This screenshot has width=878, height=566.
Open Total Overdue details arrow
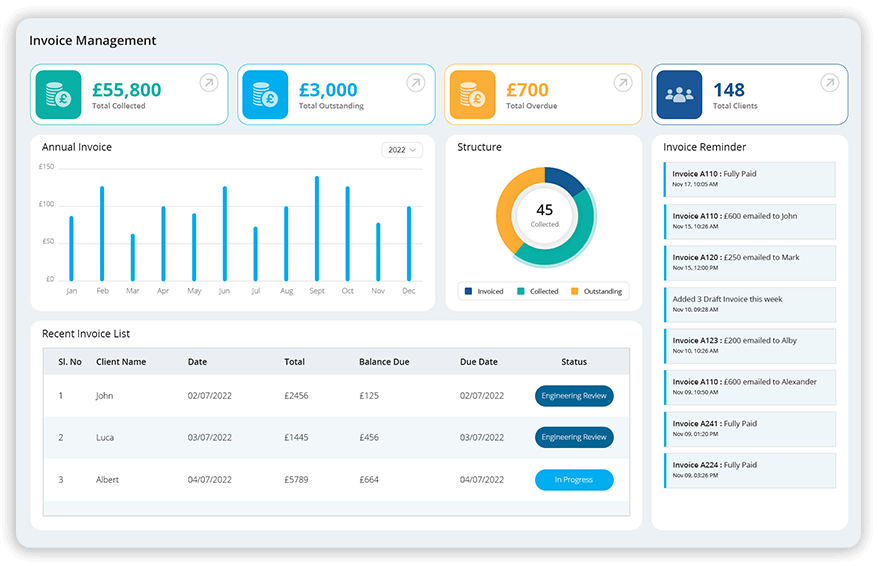[623, 83]
